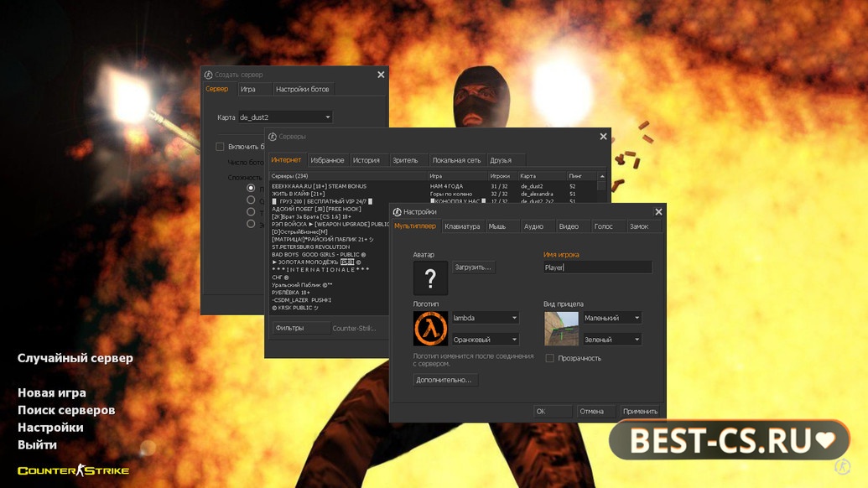This screenshot has width=868, height=488.
Task: Select server РУБЛЁВКА 18+
Action: tap(290, 292)
